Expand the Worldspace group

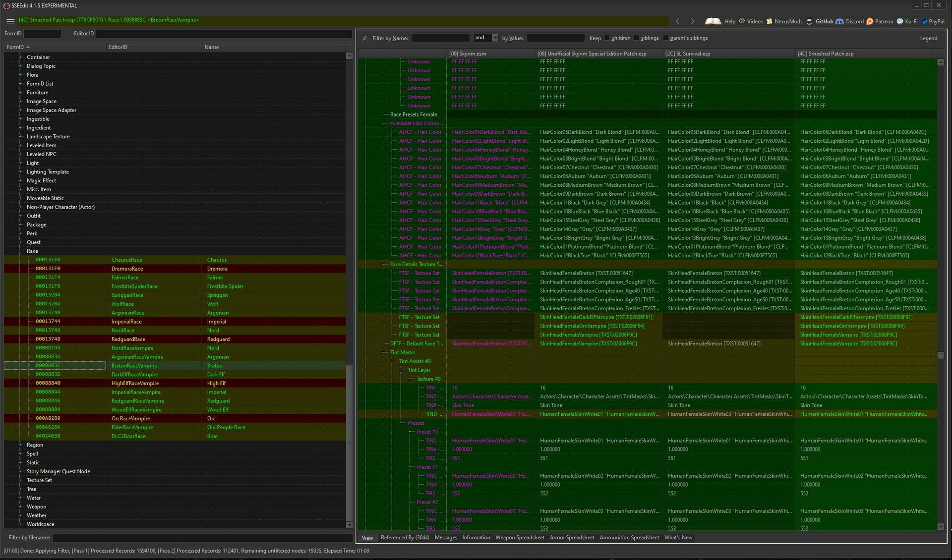pos(20,524)
